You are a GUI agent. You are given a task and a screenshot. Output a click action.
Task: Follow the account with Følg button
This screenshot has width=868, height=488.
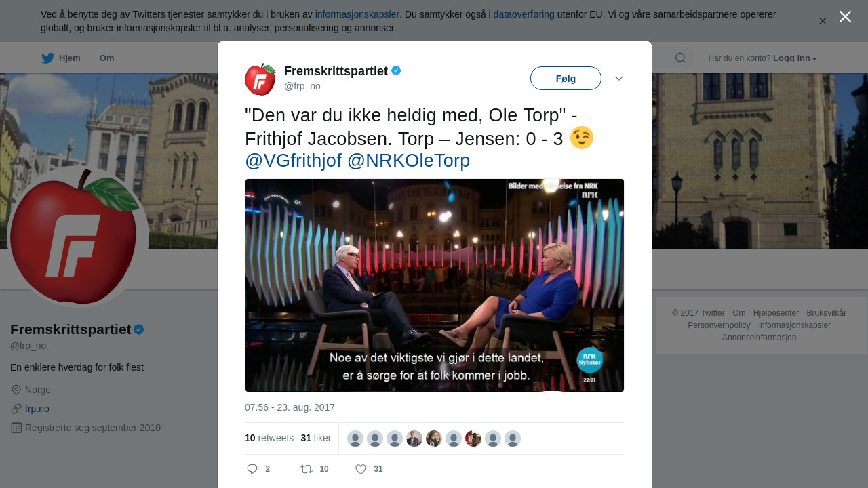point(566,79)
